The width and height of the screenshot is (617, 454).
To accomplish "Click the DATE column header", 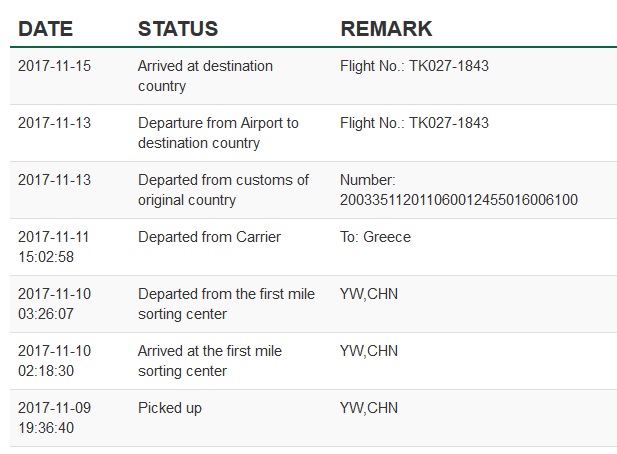I will click(x=46, y=29).
